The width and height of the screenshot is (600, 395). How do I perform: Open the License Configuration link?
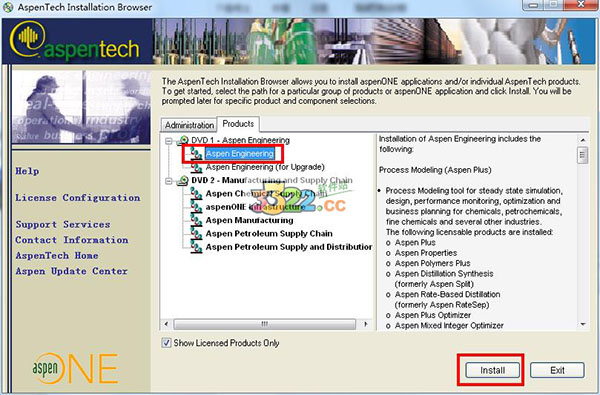click(x=78, y=198)
